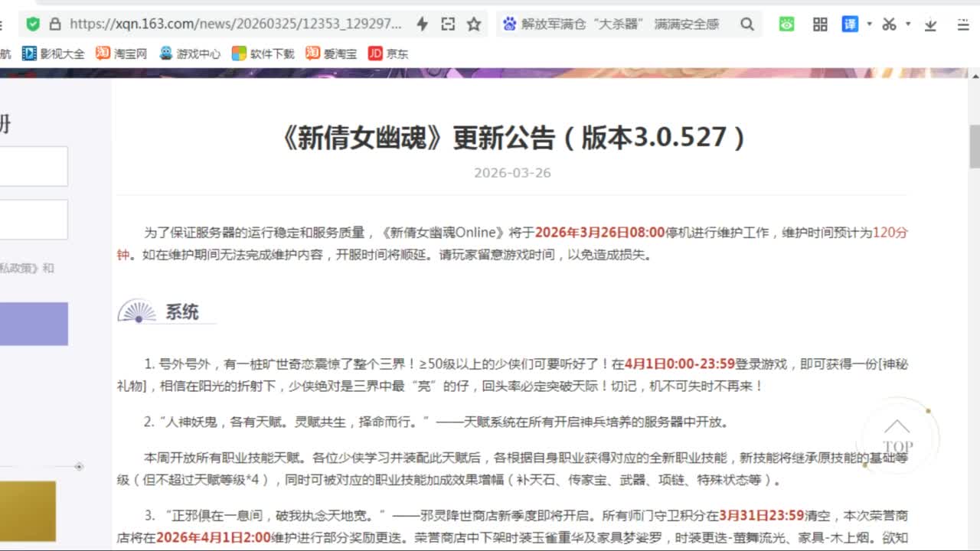Screen dimensions: 980x551
Task: Click the scissors screenshot icon
Action: 889,24
